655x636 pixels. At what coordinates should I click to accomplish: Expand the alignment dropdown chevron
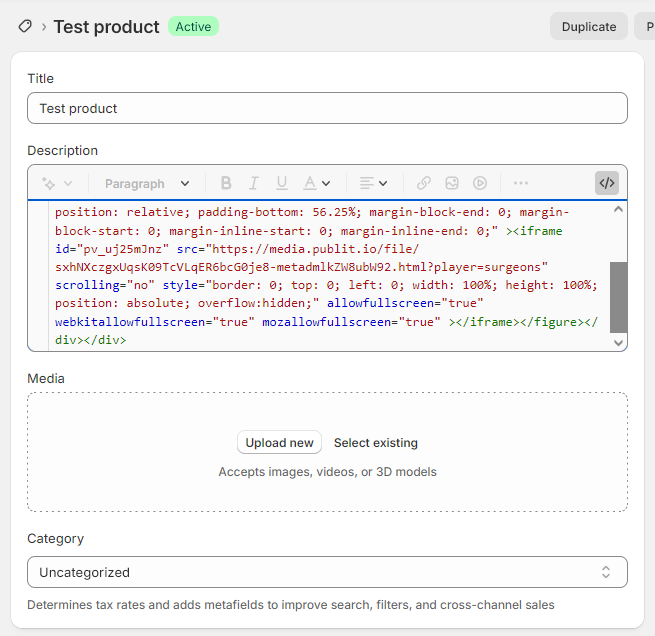coord(383,183)
